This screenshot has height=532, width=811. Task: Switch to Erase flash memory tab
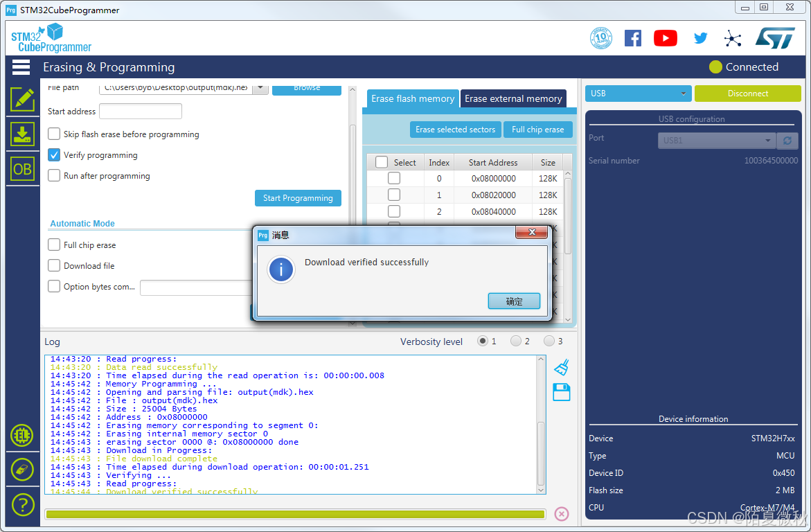click(x=413, y=98)
